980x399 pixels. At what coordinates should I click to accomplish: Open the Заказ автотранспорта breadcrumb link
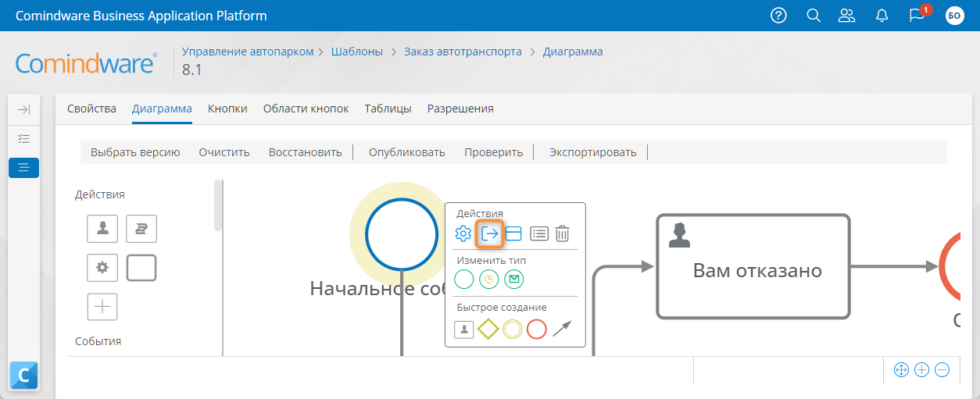coord(463,52)
